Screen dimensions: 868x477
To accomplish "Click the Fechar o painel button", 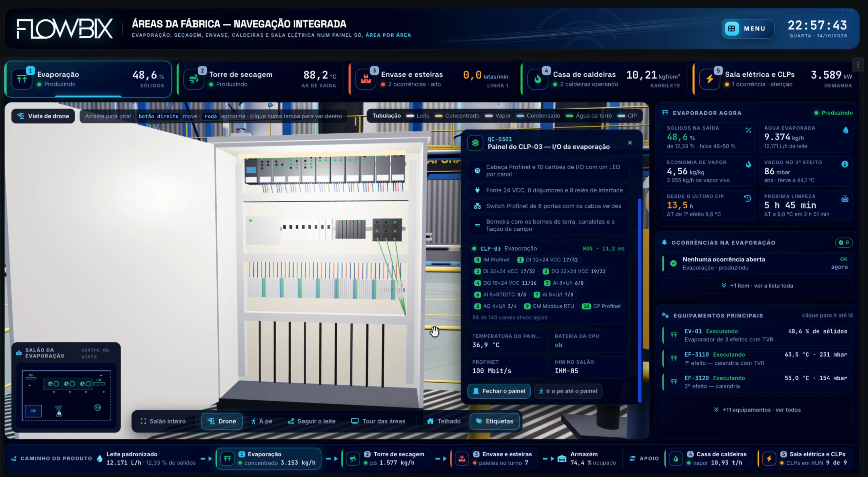I will click(499, 391).
